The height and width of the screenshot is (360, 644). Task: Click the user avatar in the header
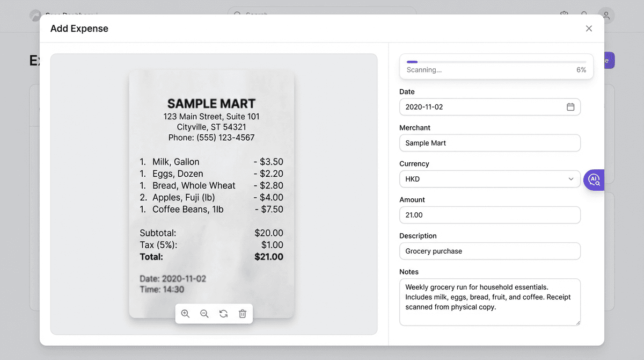click(x=606, y=16)
